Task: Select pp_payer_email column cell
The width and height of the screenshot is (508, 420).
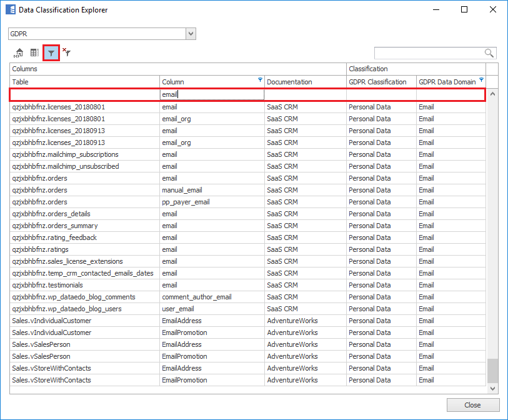Action: pyautogui.click(x=186, y=202)
